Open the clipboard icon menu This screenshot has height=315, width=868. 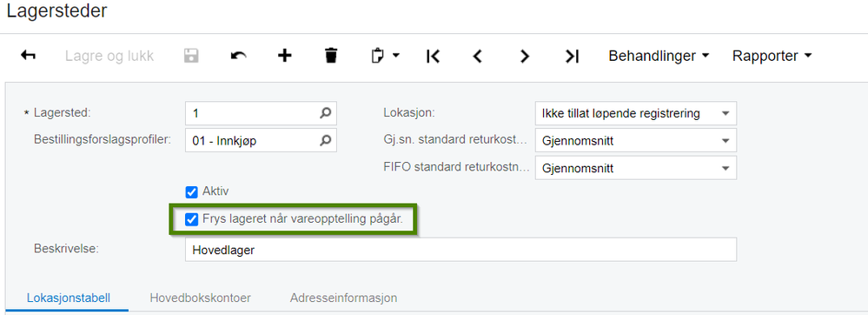(x=385, y=56)
